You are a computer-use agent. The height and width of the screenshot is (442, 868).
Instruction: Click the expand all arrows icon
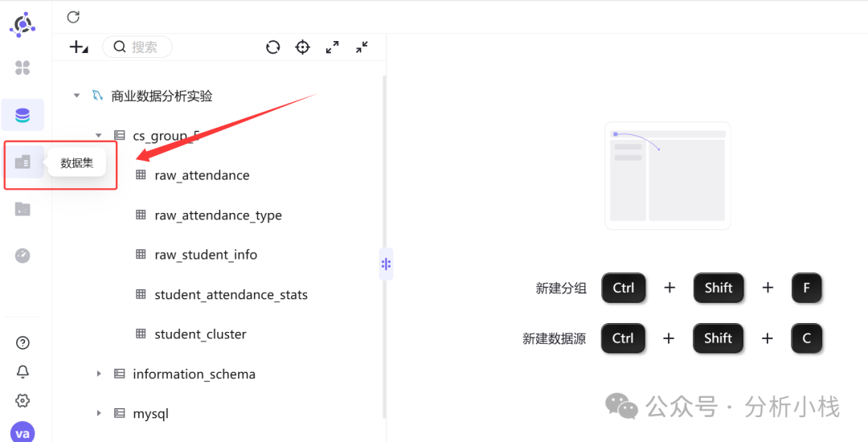click(x=332, y=47)
